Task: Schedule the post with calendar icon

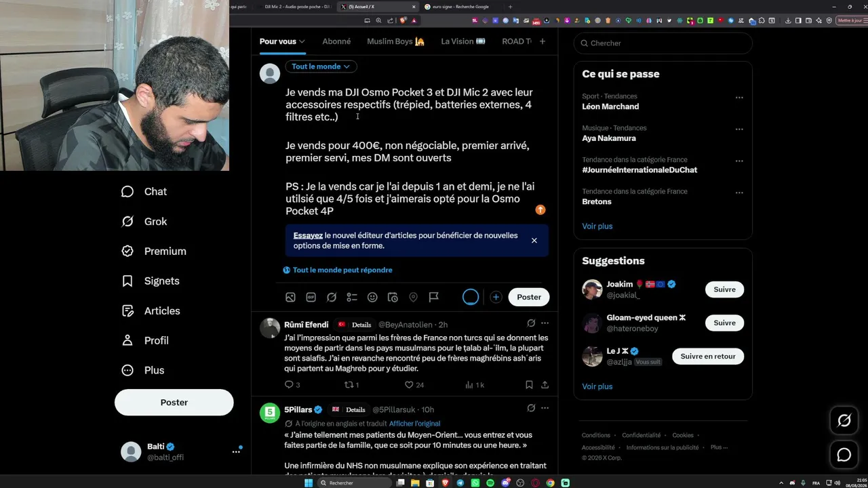Action: (x=393, y=297)
